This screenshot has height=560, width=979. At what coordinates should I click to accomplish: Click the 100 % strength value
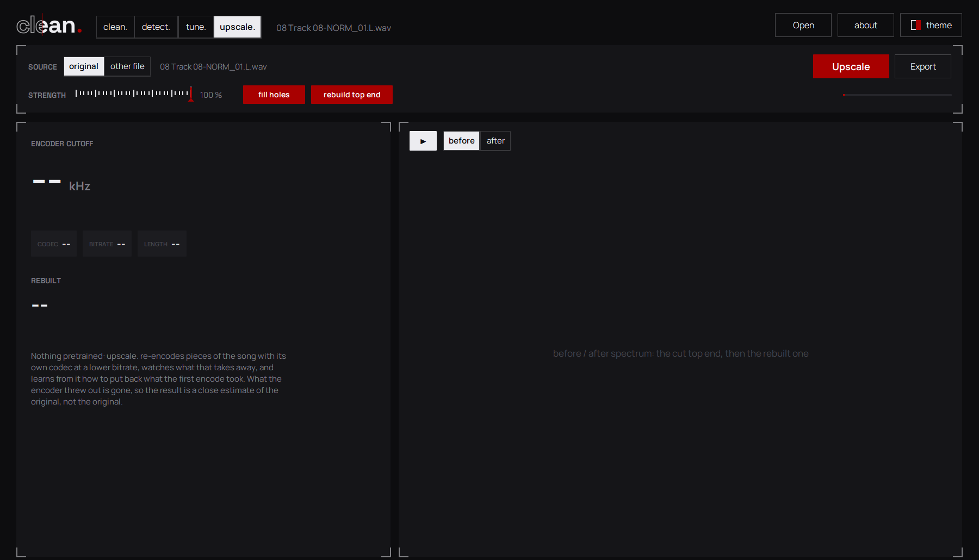click(211, 95)
